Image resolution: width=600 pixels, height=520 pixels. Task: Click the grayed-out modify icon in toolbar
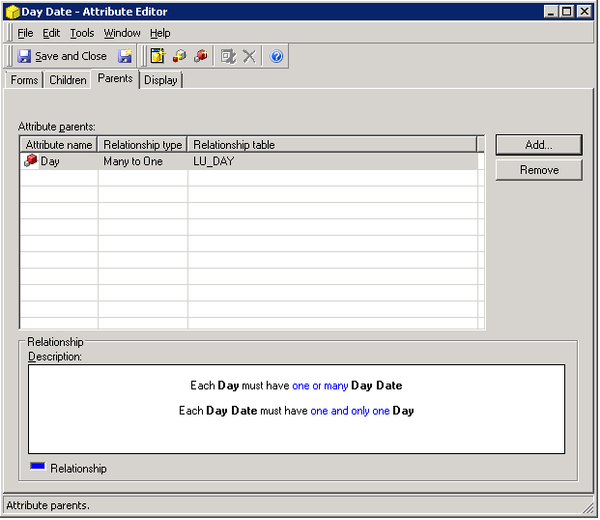pyautogui.click(x=228, y=56)
